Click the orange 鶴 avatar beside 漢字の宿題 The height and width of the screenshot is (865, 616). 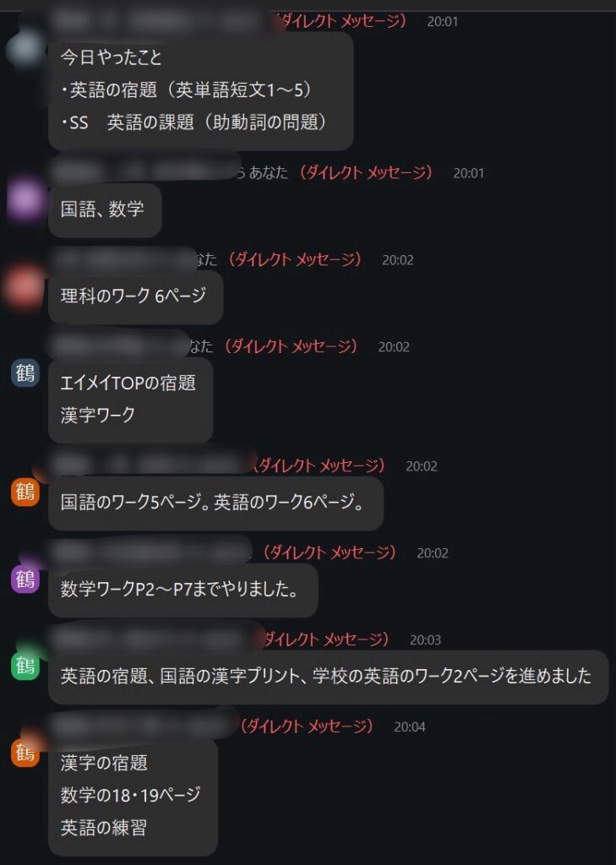pos(25,753)
